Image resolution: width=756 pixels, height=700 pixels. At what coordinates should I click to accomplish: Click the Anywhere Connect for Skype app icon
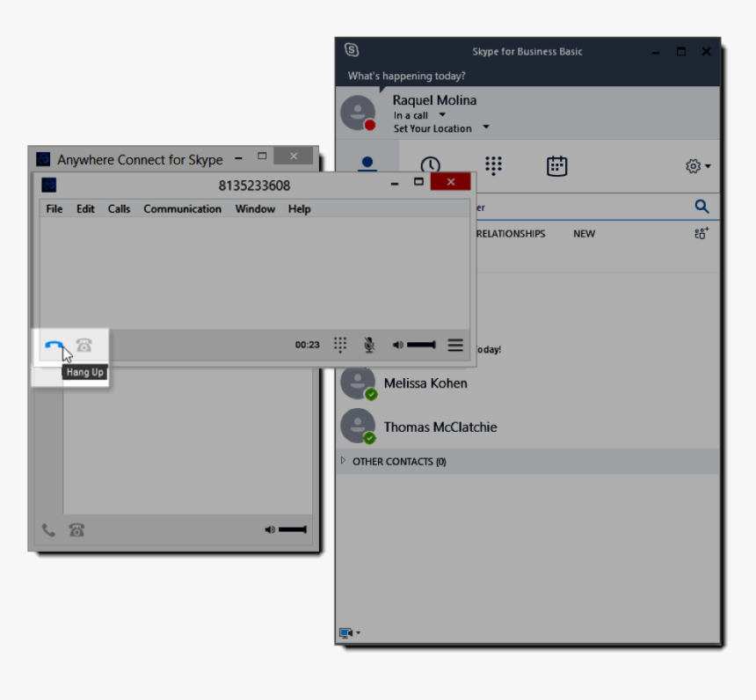[43, 158]
